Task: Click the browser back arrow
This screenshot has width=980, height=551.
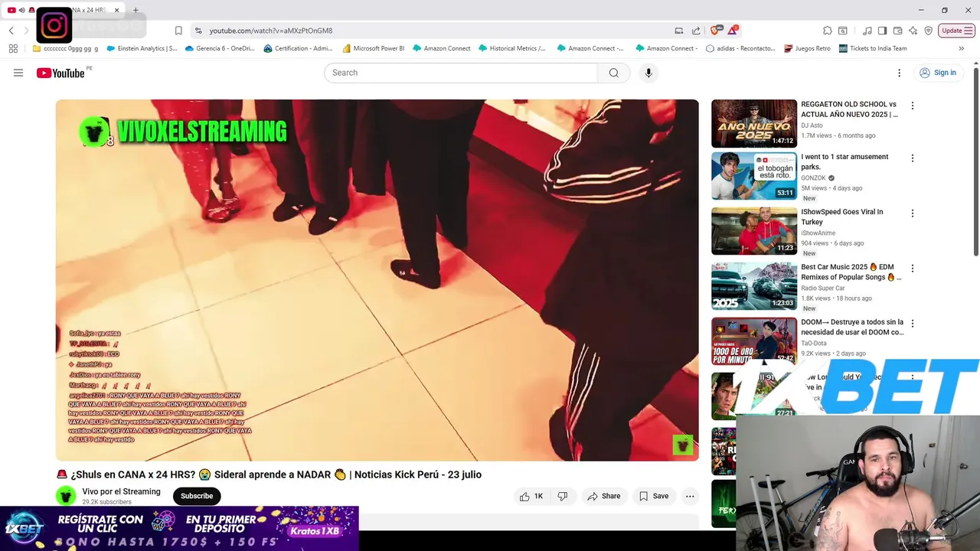Action: (x=11, y=31)
